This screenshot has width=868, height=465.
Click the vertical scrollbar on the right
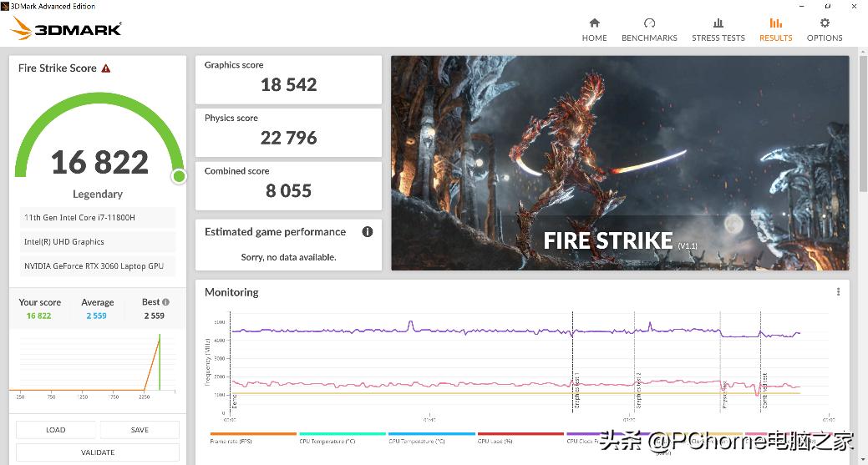[x=861, y=125]
